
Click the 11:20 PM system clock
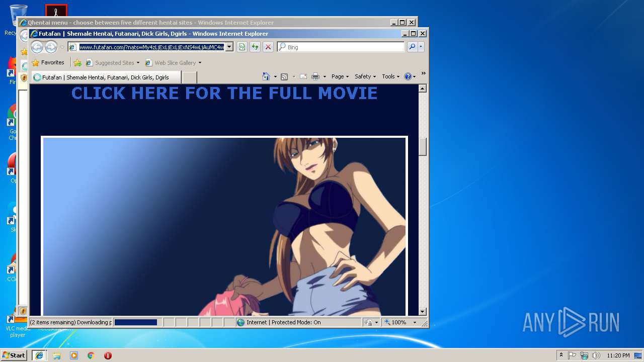(618, 355)
